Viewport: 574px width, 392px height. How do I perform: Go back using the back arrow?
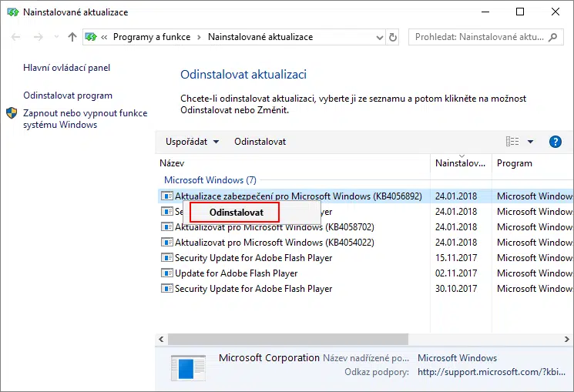[15, 37]
